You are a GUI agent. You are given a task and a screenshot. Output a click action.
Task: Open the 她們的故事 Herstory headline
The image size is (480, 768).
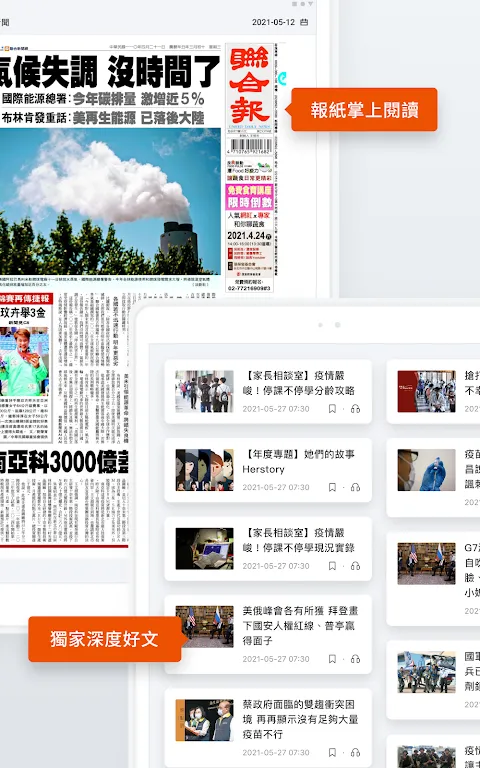(x=298, y=461)
